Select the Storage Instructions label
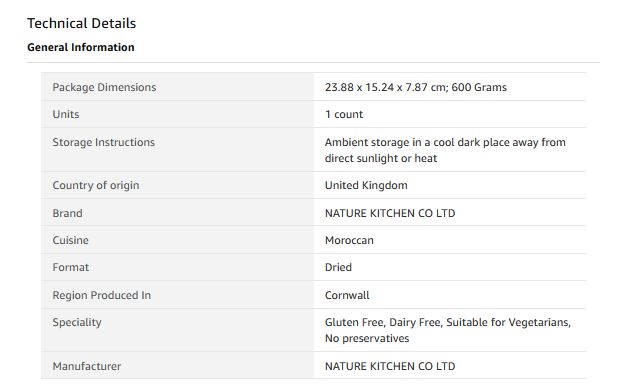The image size is (619, 387). click(103, 142)
